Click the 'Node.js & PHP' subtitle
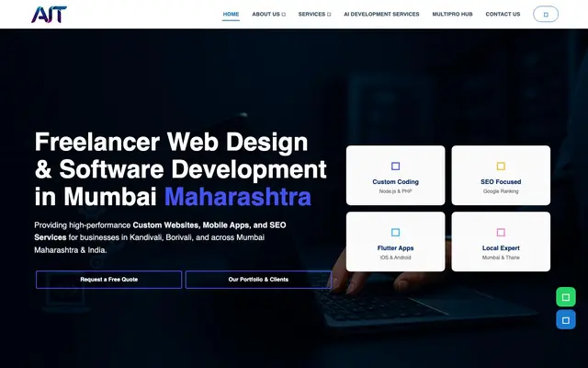 click(x=395, y=191)
